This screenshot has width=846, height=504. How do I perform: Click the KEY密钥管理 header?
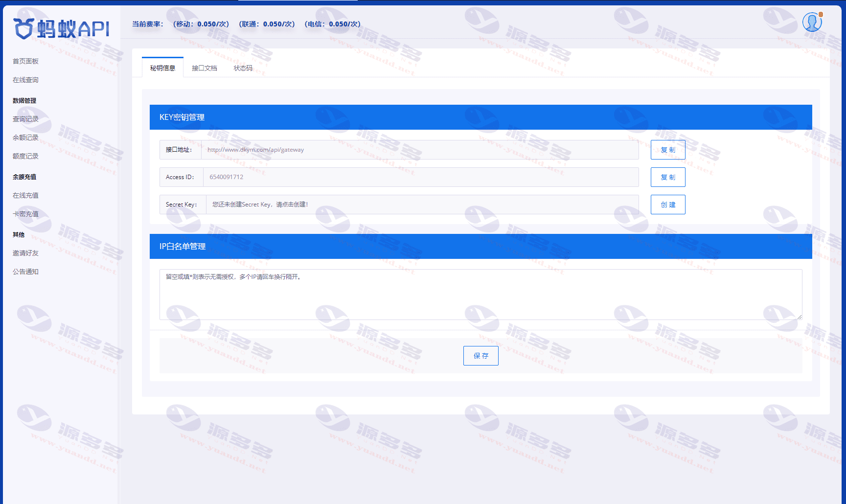coord(481,117)
